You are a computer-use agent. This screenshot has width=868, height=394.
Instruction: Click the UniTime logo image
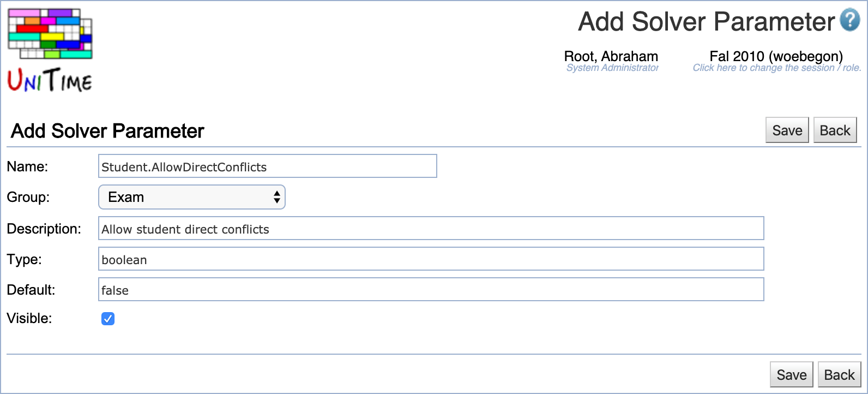(50, 50)
